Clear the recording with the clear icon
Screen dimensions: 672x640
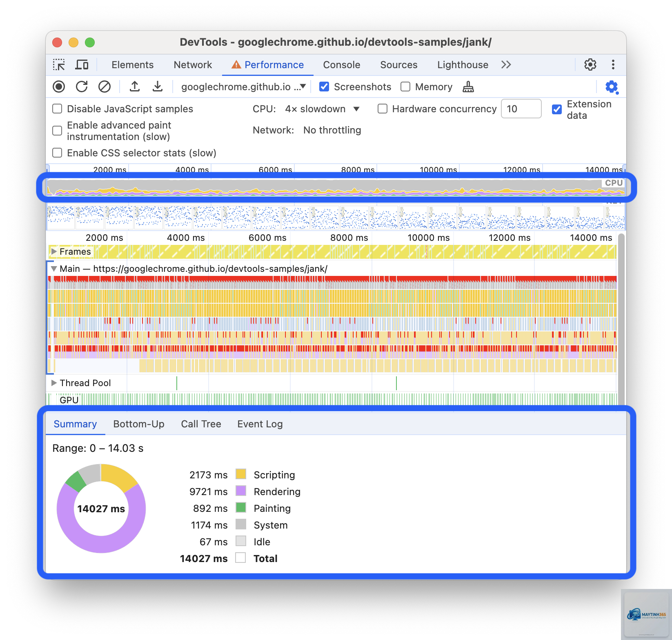tap(105, 87)
